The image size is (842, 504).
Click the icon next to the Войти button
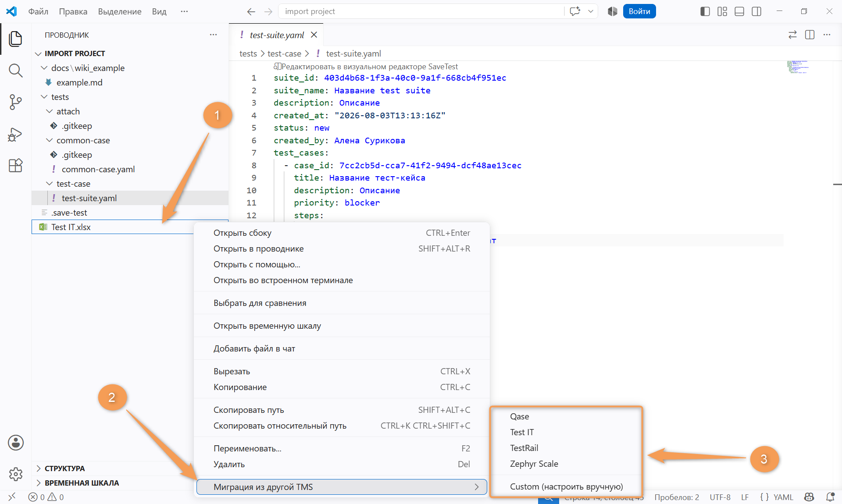[613, 11]
